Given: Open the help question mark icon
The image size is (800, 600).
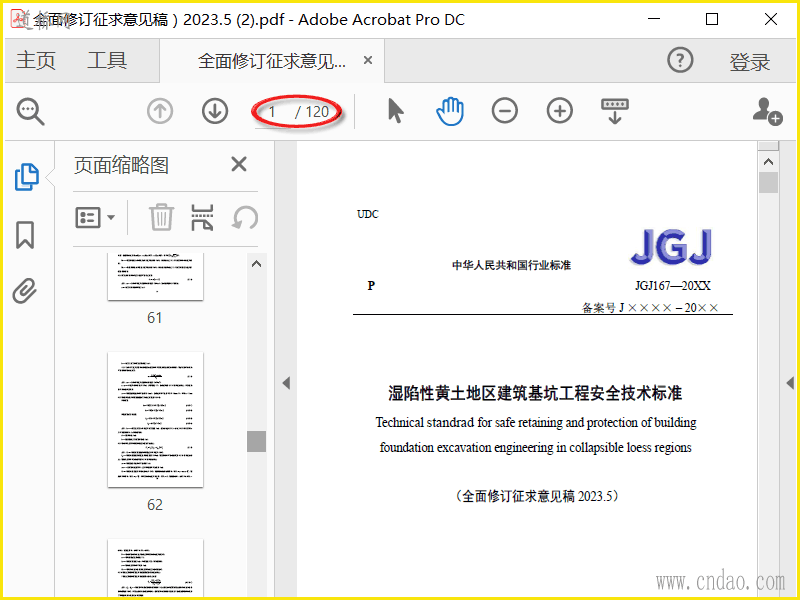Looking at the screenshot, I should click(x=680, y=60).
